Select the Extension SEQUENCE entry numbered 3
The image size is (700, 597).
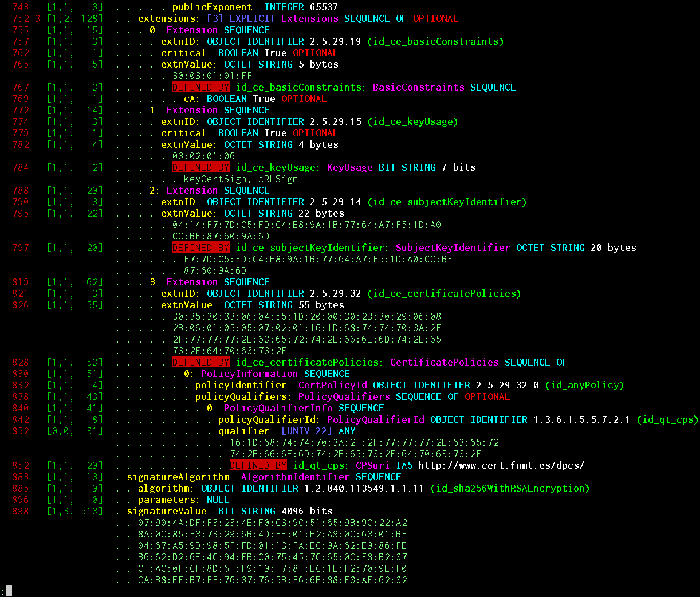click(x=221, y=282)
